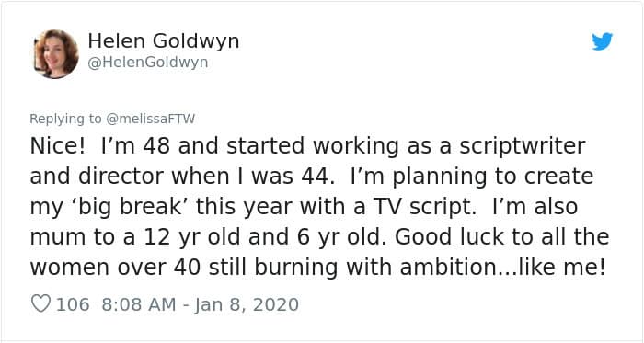Open the Helen Goldwyn display name
The image size is (644, 343).
tap(164, 41)
